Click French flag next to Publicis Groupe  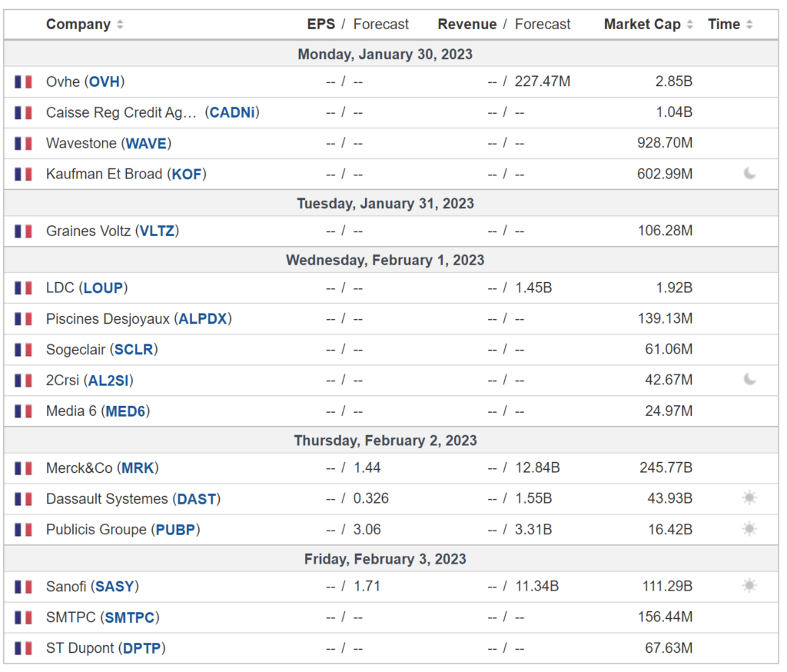tap(23, 530)
